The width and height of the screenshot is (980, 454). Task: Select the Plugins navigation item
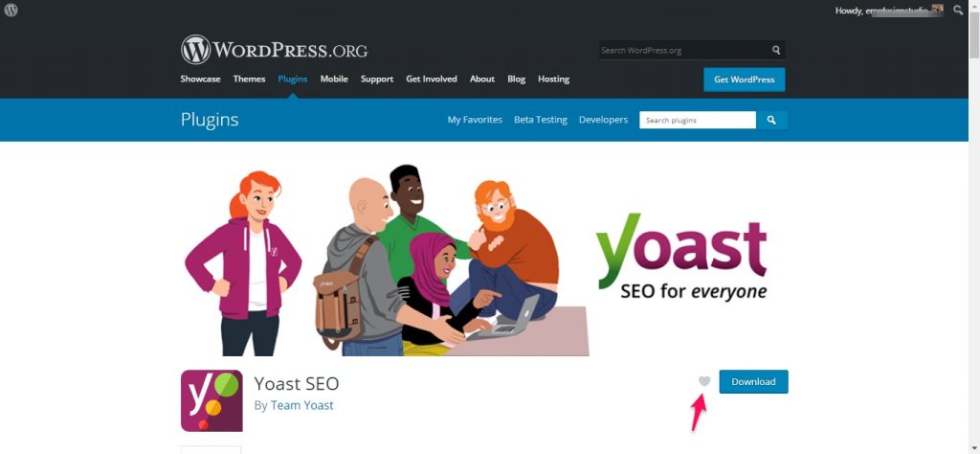(x=293, y=79)
